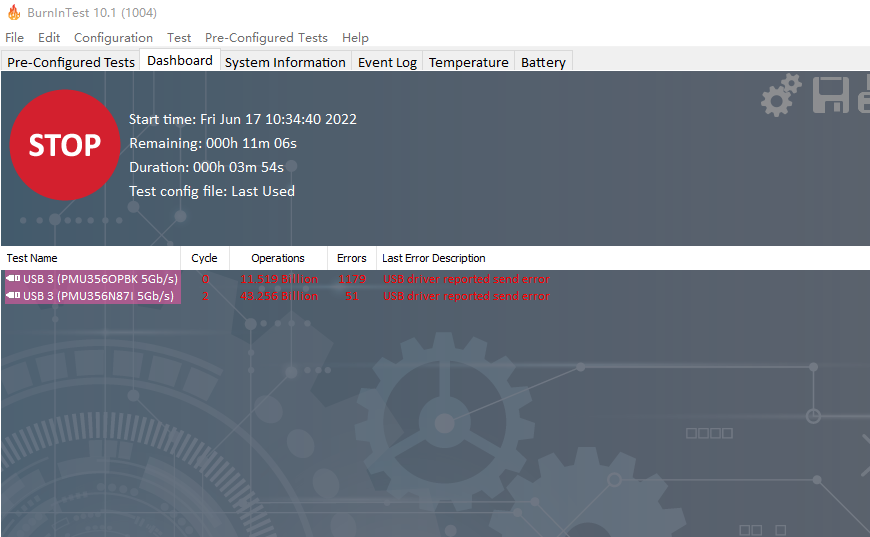Click second row's USB driver send error text
The width and height of the screenshot is (870, 537).
tap(466, 296)
